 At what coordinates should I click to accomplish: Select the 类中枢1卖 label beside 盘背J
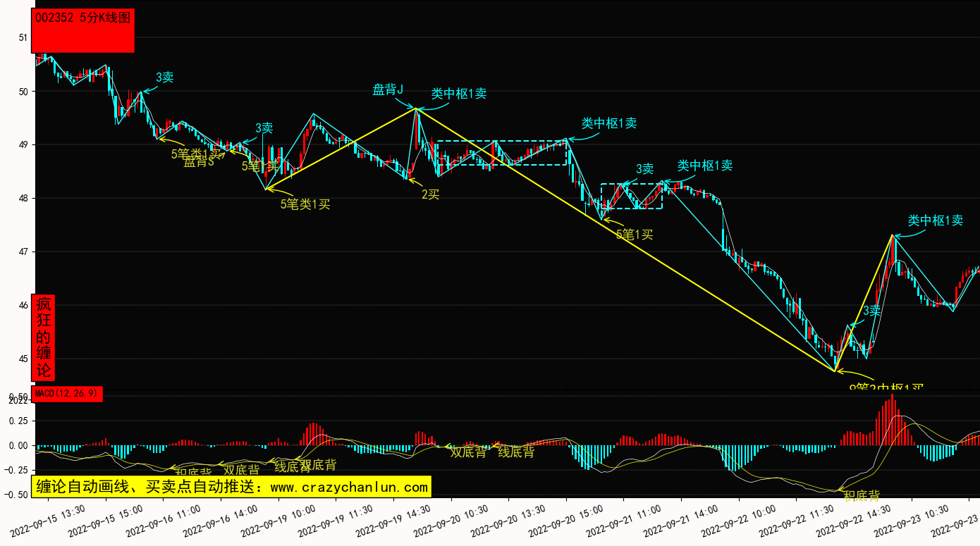pos(459,94)
